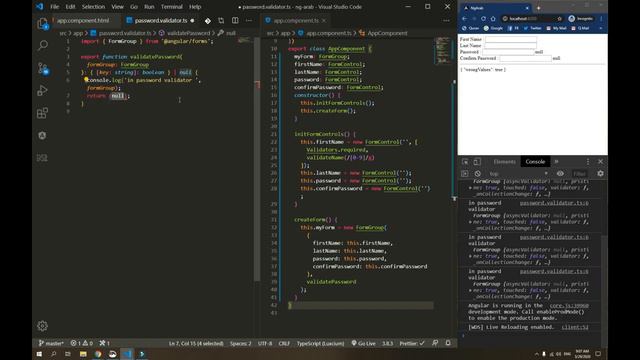Select the DevTools inspect element tool
Image resolution: width=640 pixels, height=360 pixels.
click(x=465, y=162)
